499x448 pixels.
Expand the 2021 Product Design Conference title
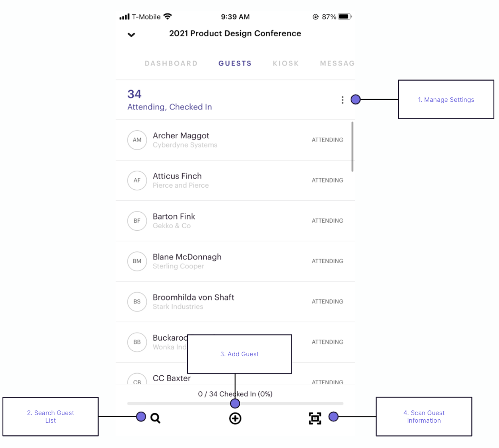click(x=235, y=33)
